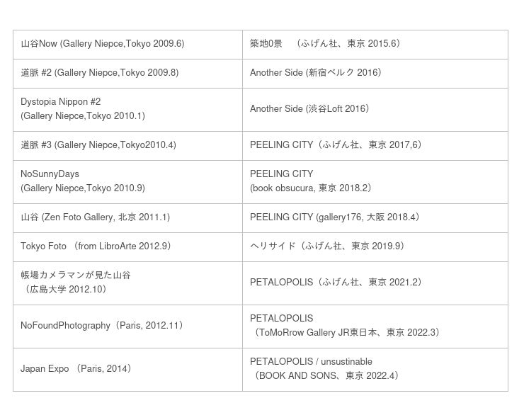Click the 山谷Now Gallery Niepce 2009.6 cell

103,44
